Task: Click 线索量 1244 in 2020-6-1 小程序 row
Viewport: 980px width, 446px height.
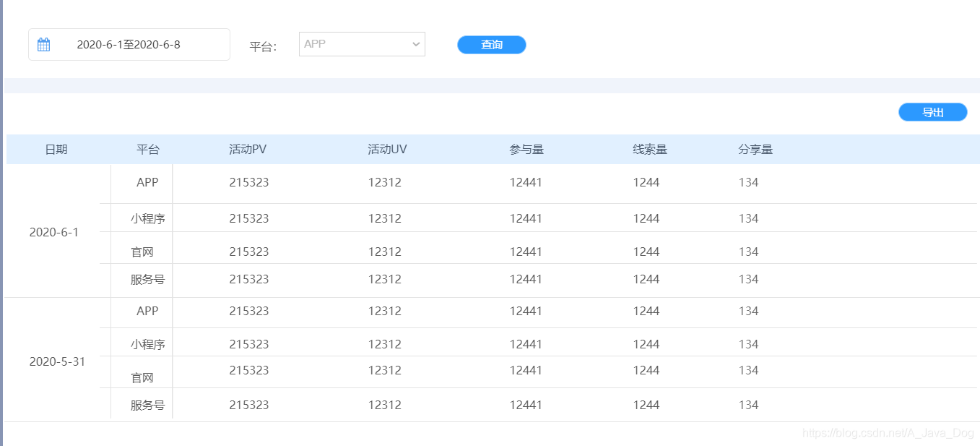Action: coord(646,218)
